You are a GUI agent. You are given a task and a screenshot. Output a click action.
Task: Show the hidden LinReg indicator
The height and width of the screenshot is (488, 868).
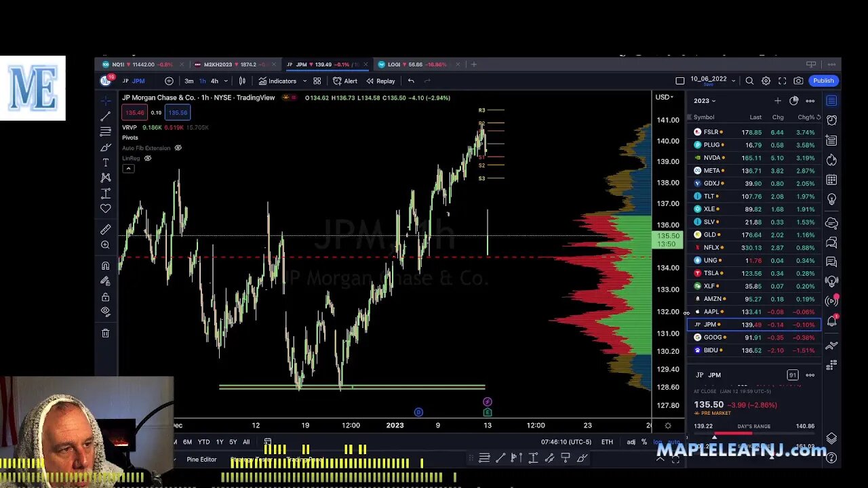point(147,158)
